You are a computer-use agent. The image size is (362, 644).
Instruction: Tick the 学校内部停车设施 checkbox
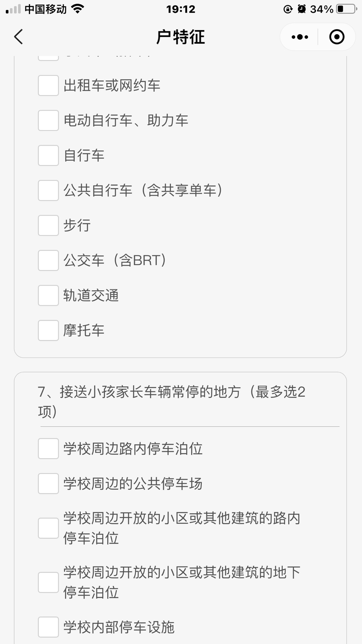48,627
